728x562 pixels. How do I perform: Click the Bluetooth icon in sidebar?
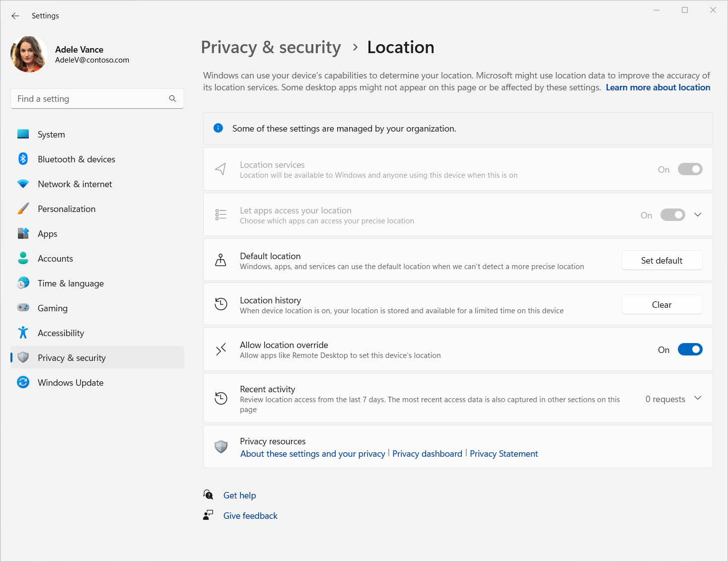(x=23, y=159)
